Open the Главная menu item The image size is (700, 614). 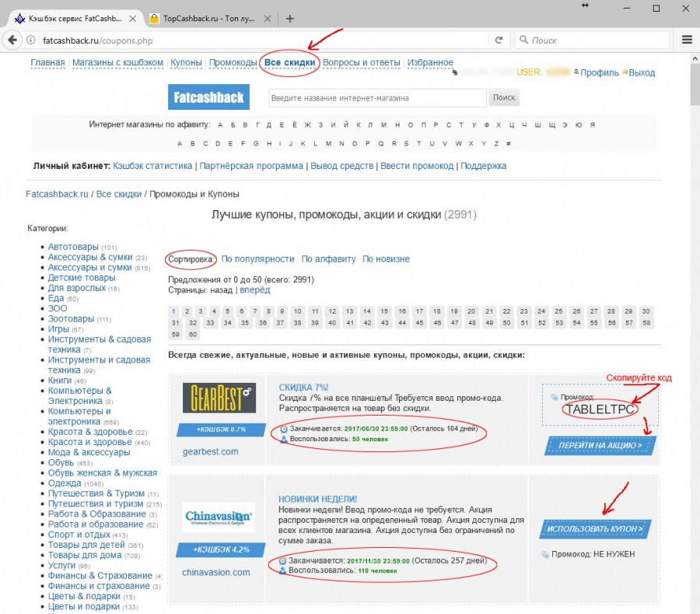click(x=47, y=62)
